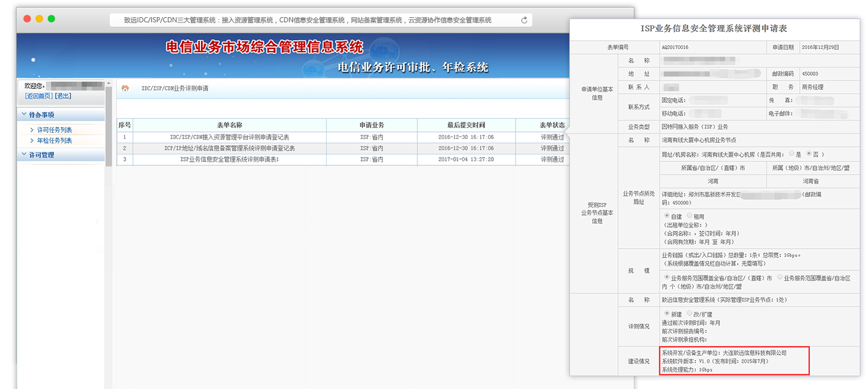The image size is (868, 389).
Task: Open 许可任务列表 in the sidebar
Action: (x=54, y=130)
